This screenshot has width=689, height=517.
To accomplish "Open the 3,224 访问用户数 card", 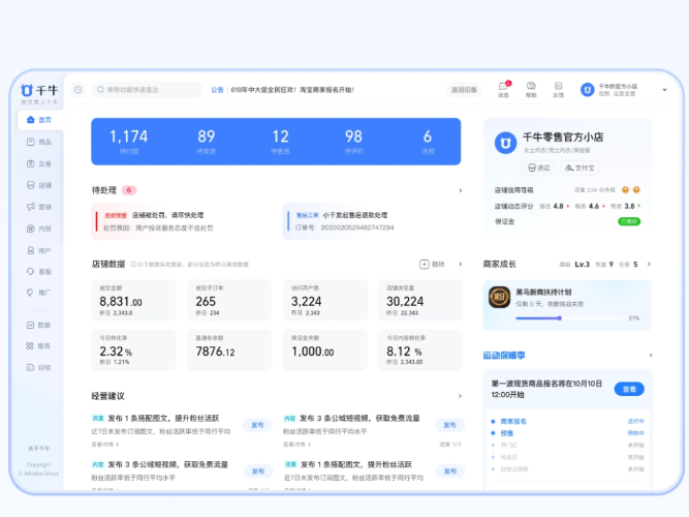I will point(325,300).
